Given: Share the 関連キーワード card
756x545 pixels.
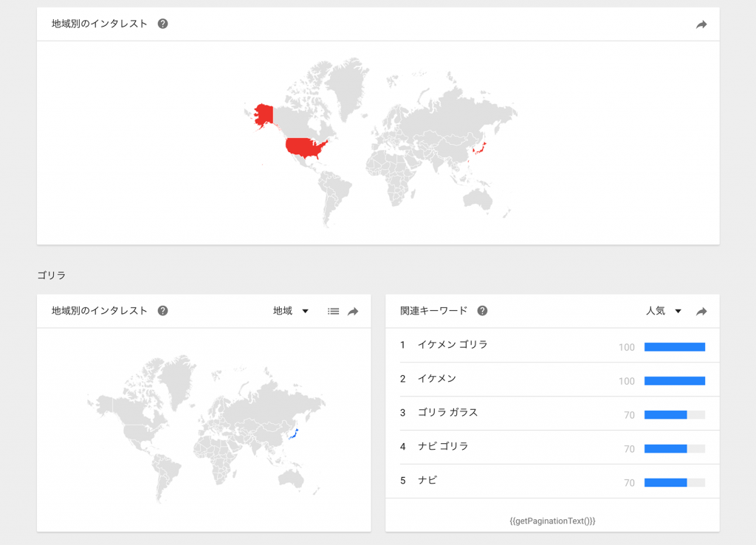Looking at the screenshot, I should pos(701,312).
